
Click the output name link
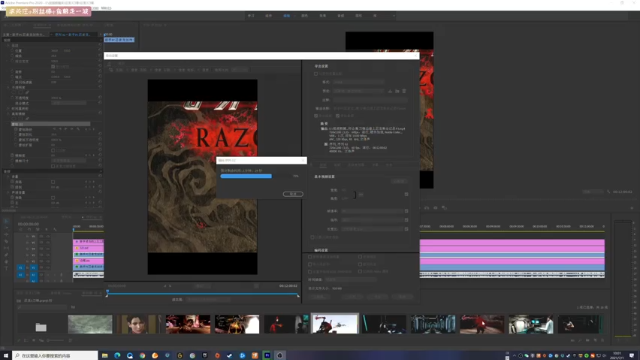pyautogui.click(x=369, y=109)
